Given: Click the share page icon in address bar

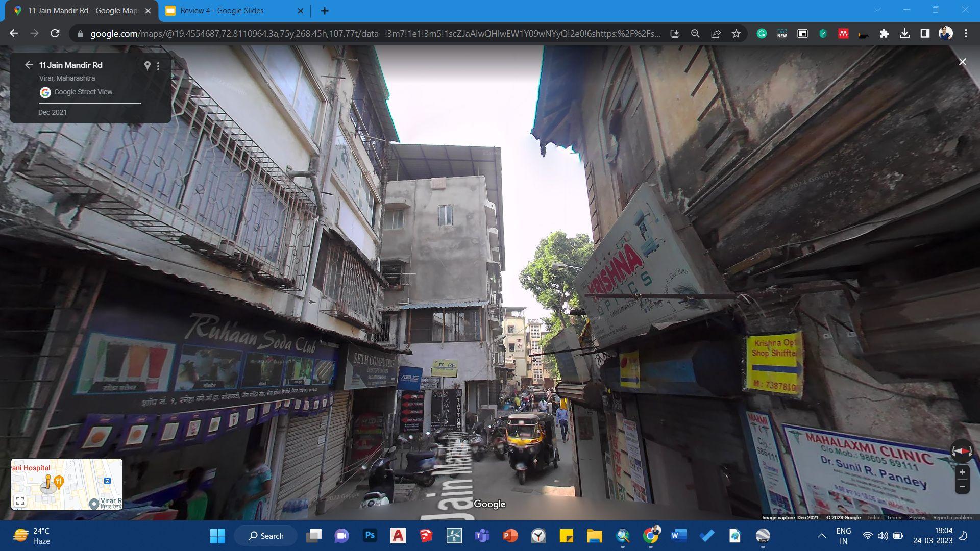Looking at the screenshot, I should tap(716, 34).
